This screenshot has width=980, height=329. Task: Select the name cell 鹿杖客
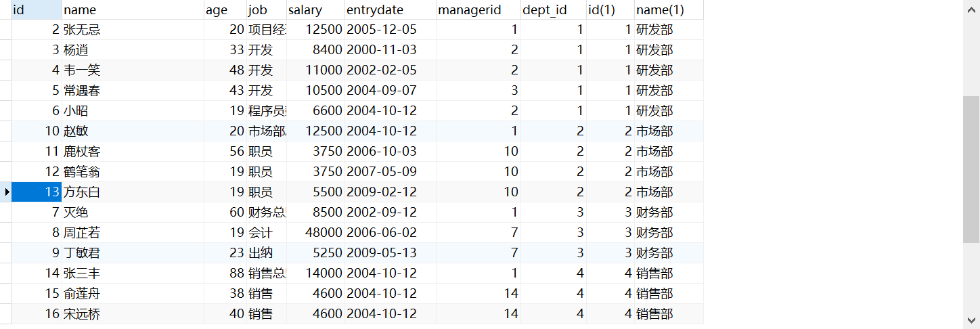pyautogui.click(x=133, y=152)
